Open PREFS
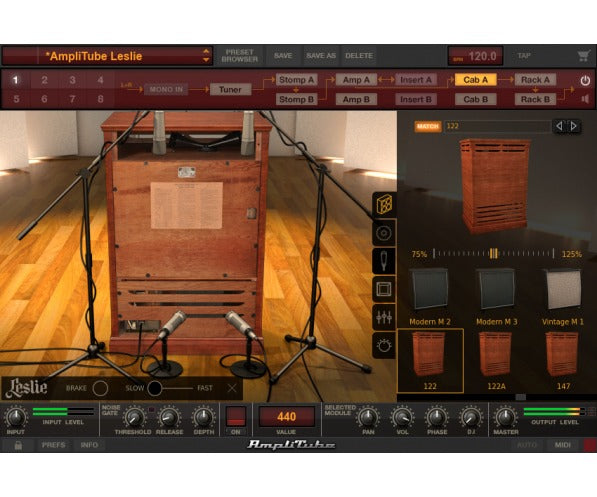Viewport: 597px width, 497px height. pos(53,445)
